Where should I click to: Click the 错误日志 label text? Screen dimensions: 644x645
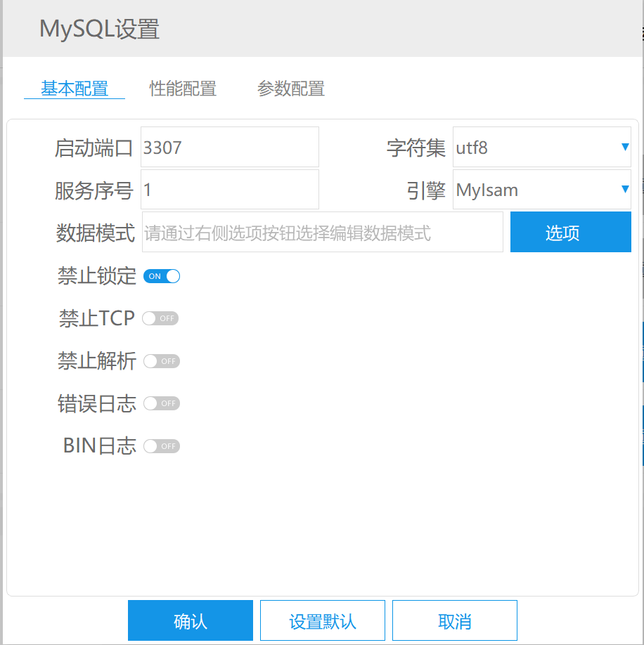(97, 403)
